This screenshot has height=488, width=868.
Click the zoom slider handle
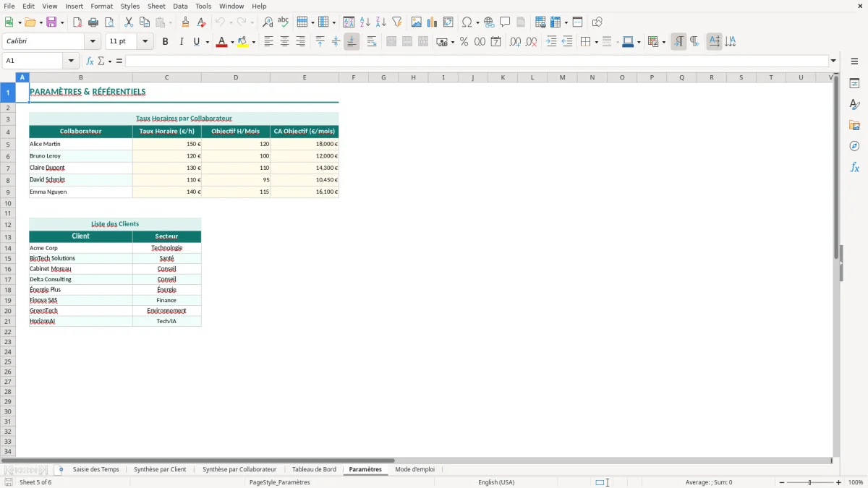[x=810, y=482]
